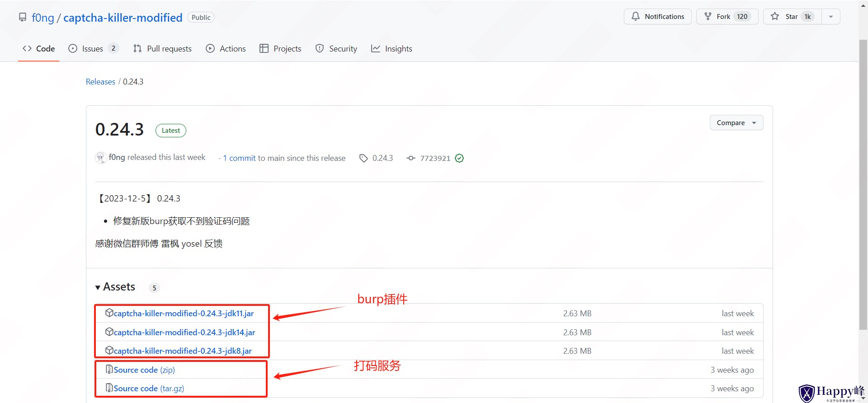Screen dimensions: 868x403
Task: Click the 0.24.3 release title heading
Action: [119, 130]
